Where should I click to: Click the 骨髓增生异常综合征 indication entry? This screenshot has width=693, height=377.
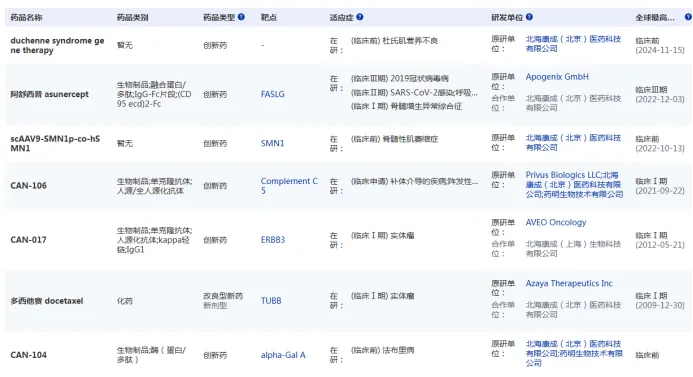(x=407, y=107)
